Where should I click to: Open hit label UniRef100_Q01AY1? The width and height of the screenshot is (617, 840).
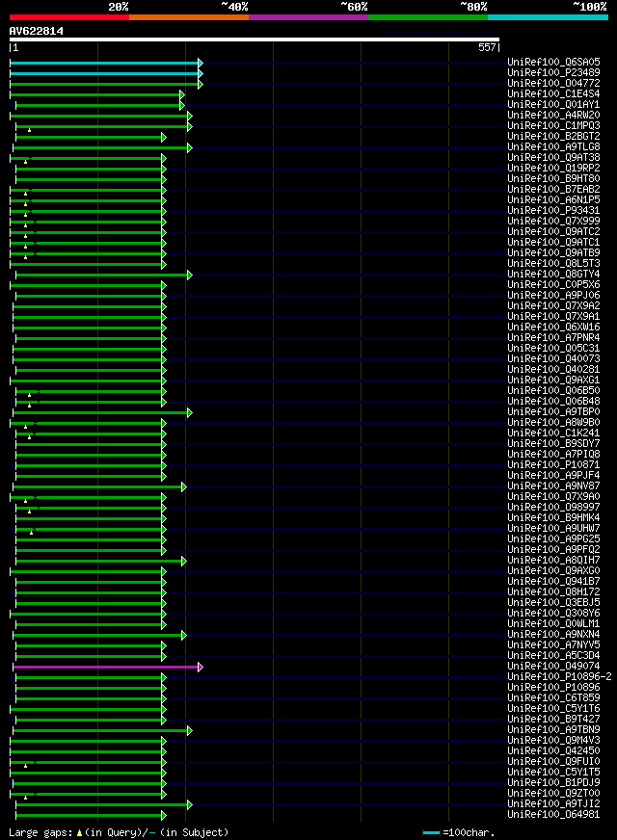[553, 104]
